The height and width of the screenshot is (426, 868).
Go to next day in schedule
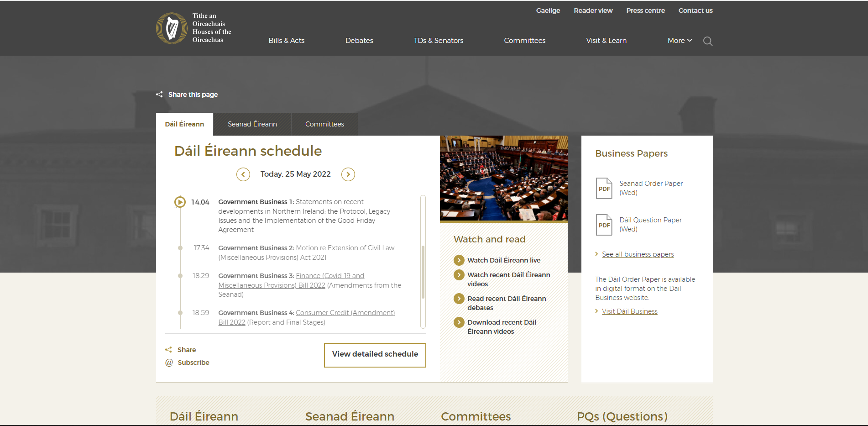[348, 174]
